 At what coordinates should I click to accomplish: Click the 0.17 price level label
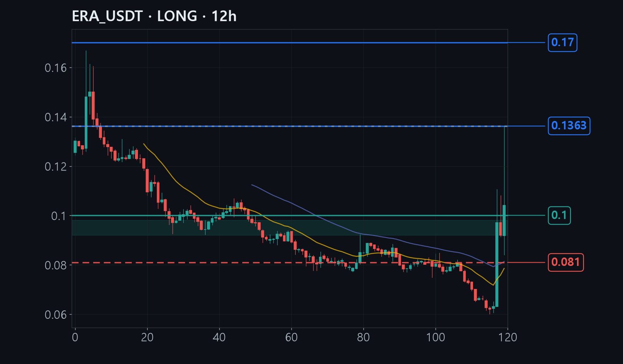click(x=562, y=43)
